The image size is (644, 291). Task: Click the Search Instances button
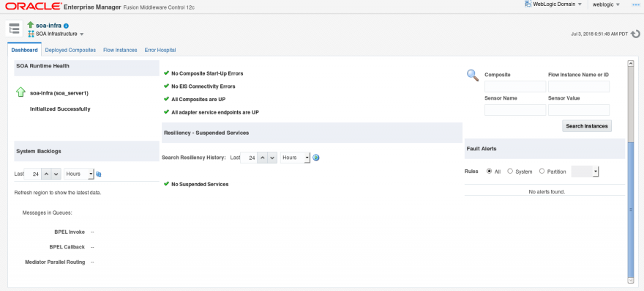pyautogui.click(x=586, y=126)
